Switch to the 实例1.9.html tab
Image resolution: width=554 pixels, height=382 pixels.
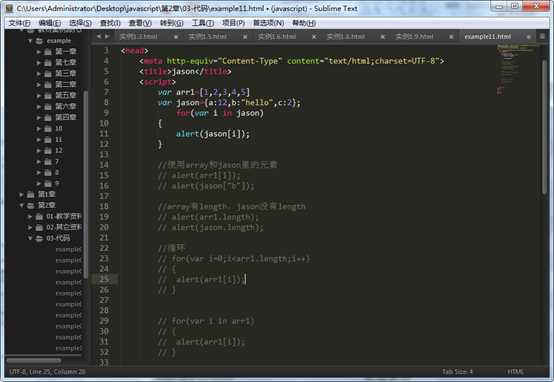coord(414,36)
